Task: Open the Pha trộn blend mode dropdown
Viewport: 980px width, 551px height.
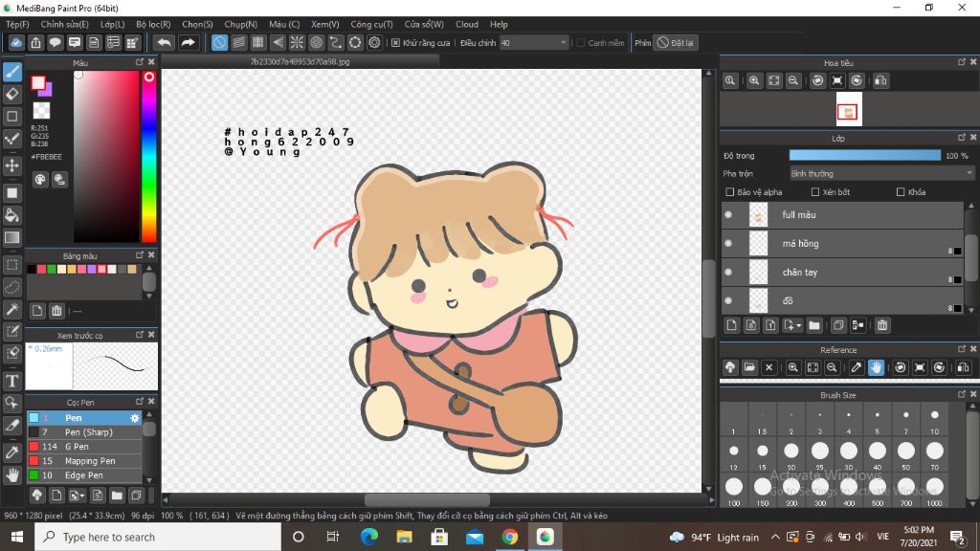Action: click(x=881, y=174)
